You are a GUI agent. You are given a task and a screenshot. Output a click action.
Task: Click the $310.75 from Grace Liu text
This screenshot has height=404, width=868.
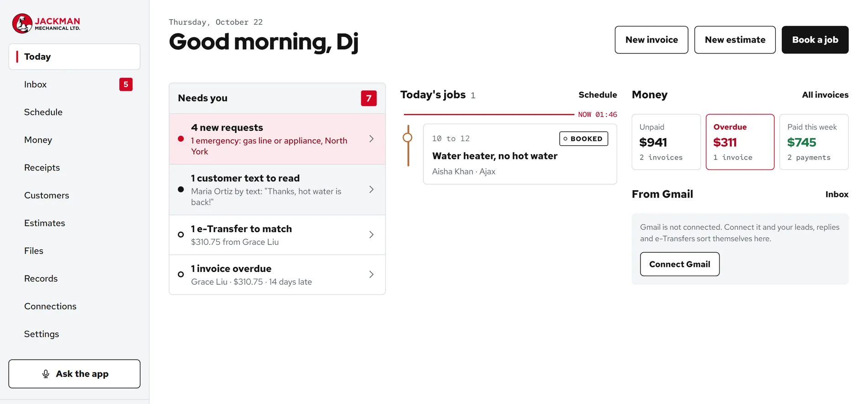235,242
